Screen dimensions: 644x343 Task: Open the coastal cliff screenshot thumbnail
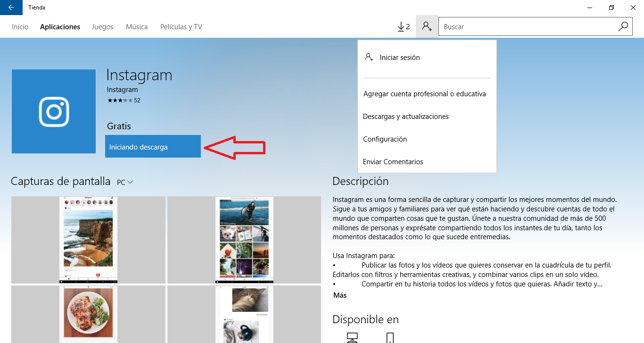tap(88, 240)
